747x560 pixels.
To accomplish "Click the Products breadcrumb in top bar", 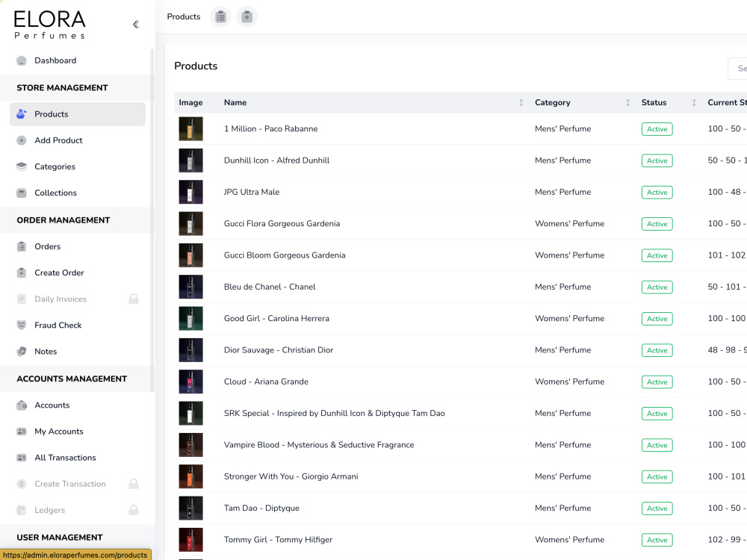I will pyautogui.click(x=184, y=16).
